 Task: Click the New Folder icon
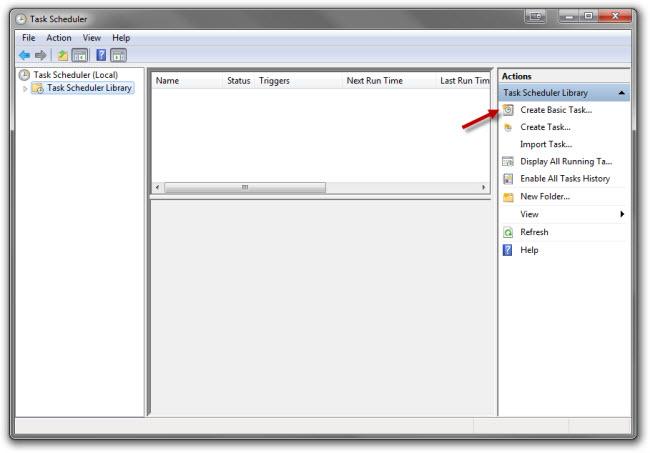tap(508, 196)
